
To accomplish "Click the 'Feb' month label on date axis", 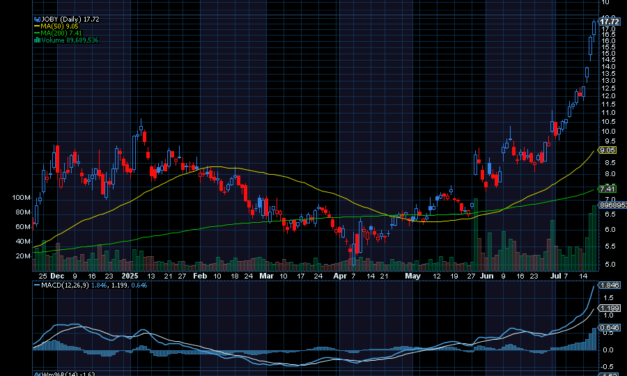I will point(200,276).
